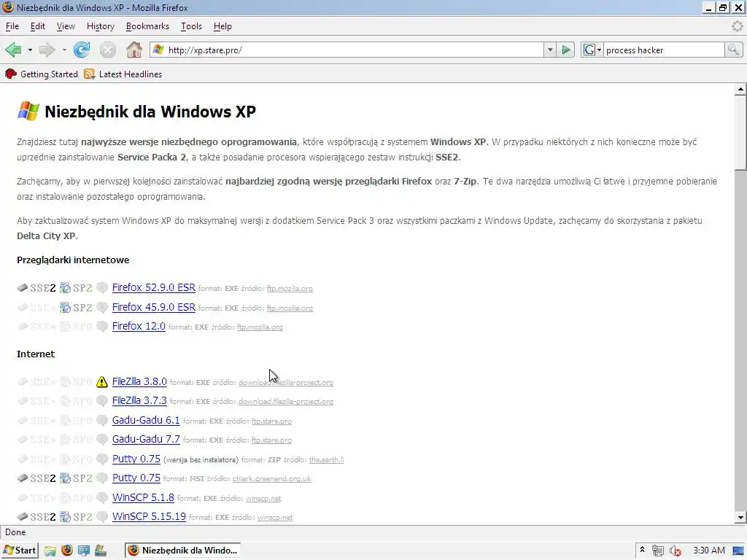The height and width of the screenshot is (560, 747).
Task: Open the Gadu-Gadu 6.1 link
Action: click(x=146, y=420)
